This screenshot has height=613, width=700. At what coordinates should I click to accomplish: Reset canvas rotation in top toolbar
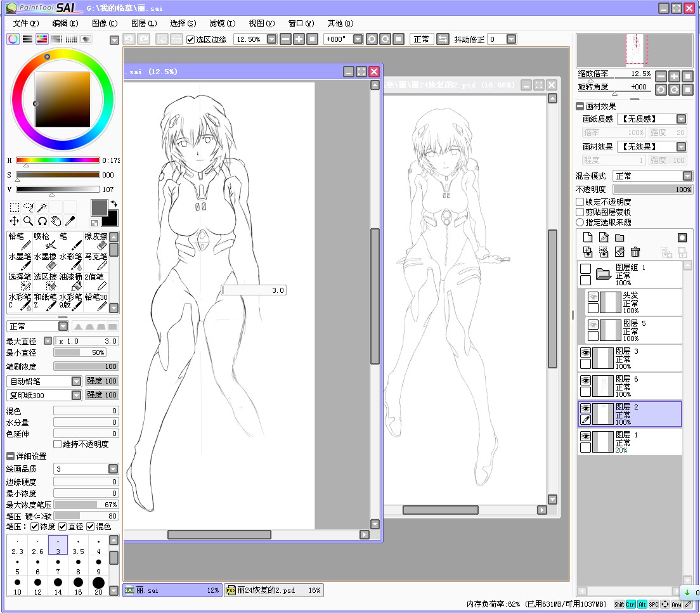pos(399,39)
